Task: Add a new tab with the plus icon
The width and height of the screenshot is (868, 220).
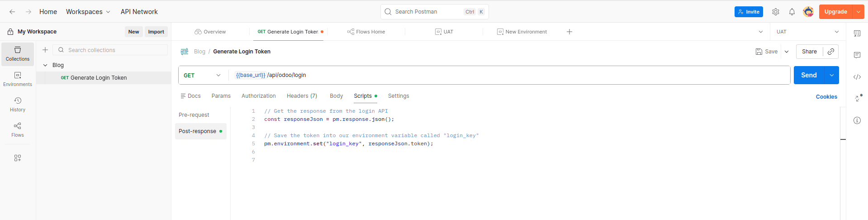Action: tap(569, 32)
